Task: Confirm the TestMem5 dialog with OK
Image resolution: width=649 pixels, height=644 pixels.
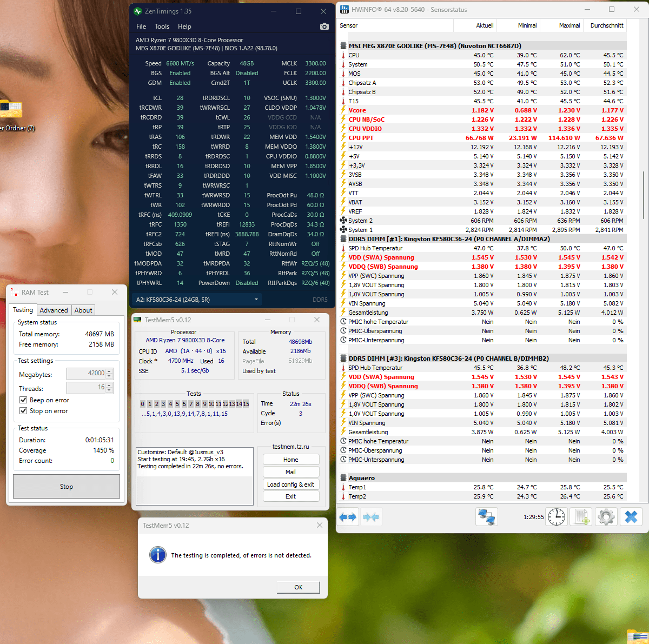Action: [x=299, y=587]
